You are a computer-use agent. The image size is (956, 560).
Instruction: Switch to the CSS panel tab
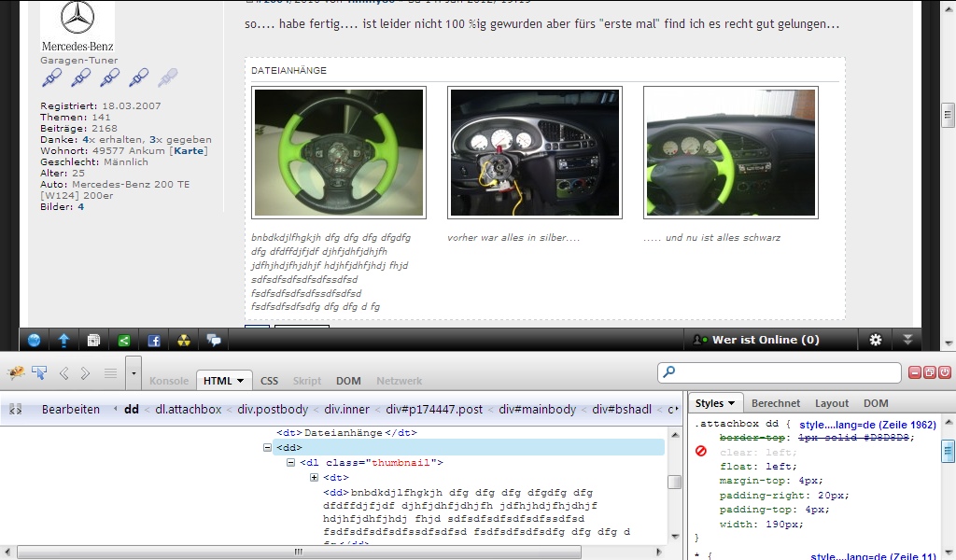[269, 381]
